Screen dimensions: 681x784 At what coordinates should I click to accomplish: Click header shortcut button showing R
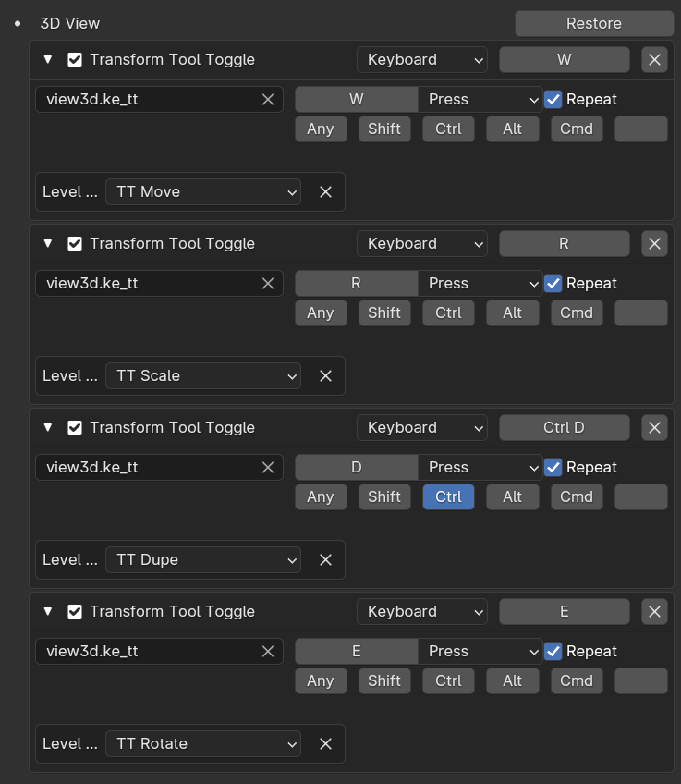(564, 244)
